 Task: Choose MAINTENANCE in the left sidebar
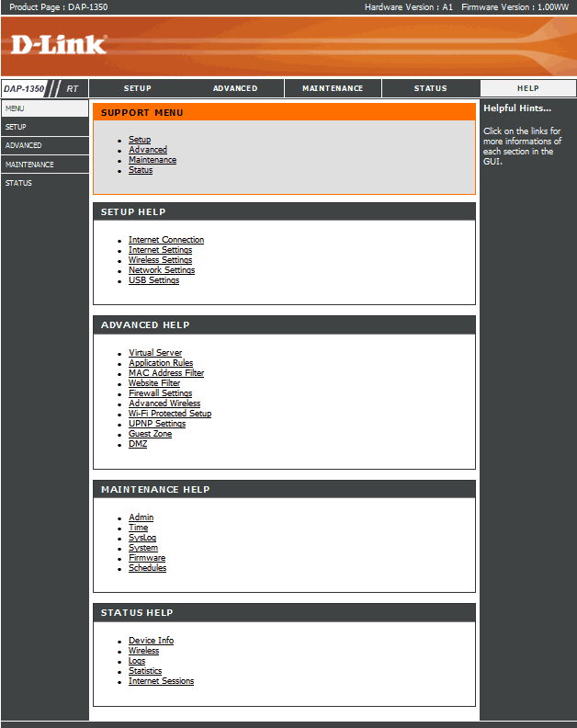[44, 165]
